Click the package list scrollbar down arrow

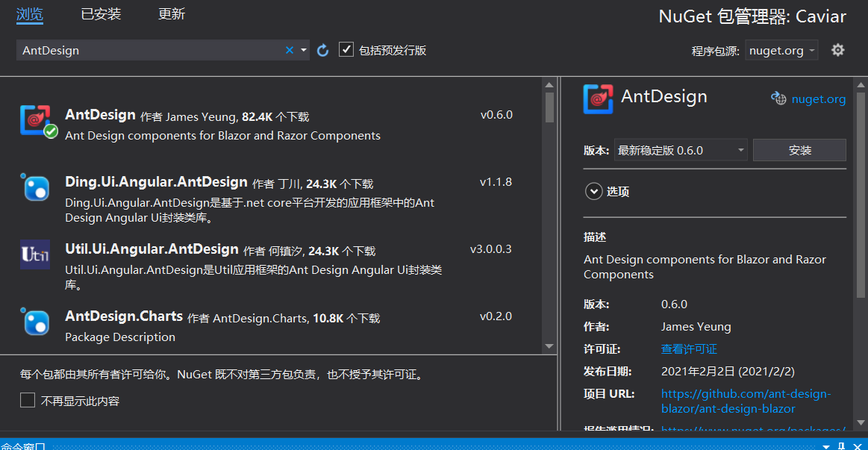[x=549, y=346]
